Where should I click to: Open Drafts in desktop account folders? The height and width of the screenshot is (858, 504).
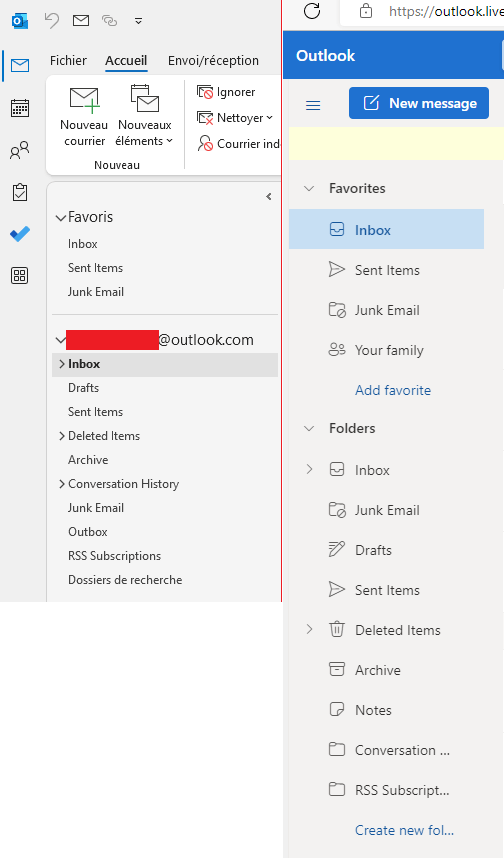pyautogui.click(x=84, y=388)
